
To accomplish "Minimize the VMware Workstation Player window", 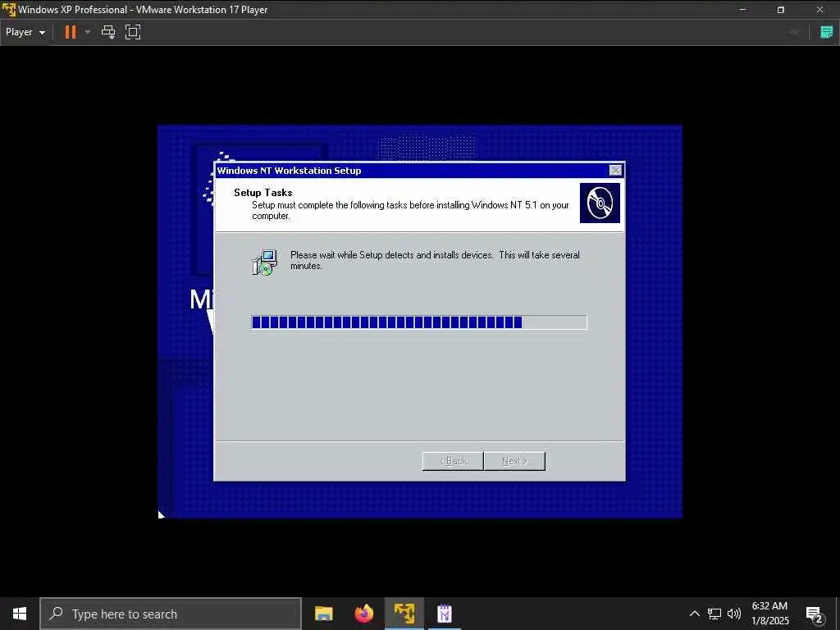I will click(742, 10).
